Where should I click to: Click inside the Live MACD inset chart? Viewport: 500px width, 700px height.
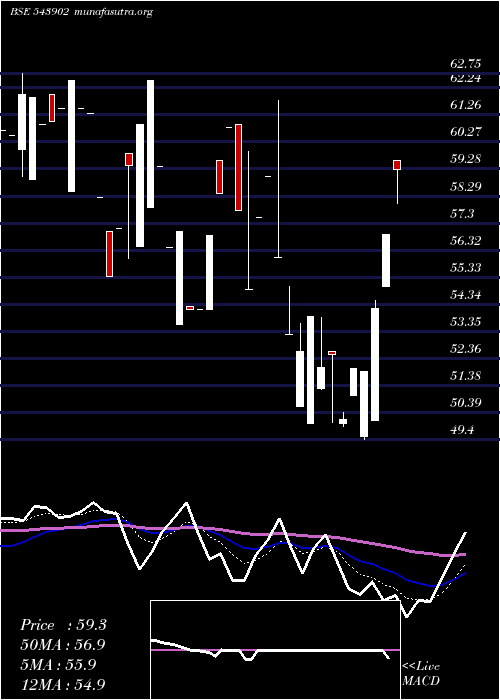[275, 650]
